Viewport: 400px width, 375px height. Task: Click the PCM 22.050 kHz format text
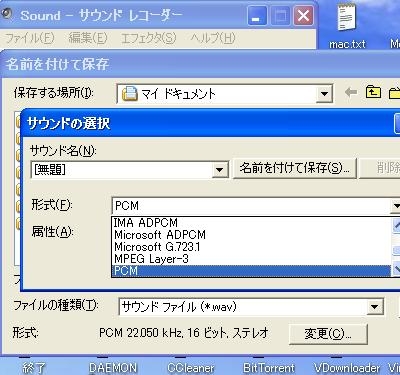[184, 333]
